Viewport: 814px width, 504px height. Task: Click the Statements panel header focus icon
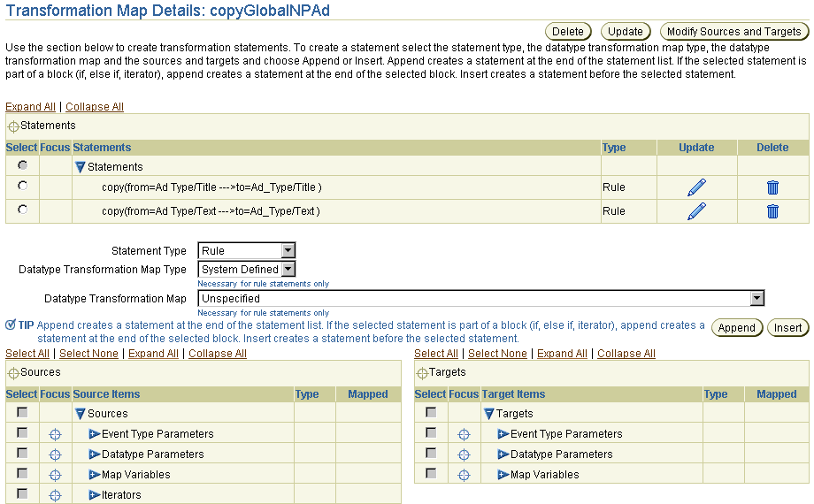pyautogui.click(x=13, y=126)
